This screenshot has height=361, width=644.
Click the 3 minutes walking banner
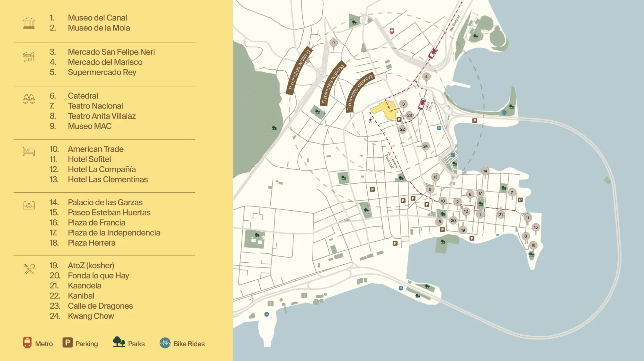360,93
